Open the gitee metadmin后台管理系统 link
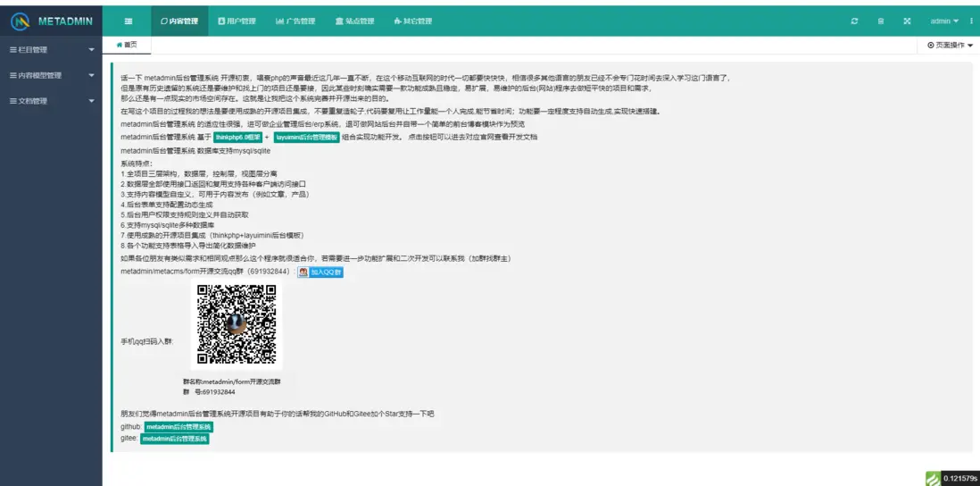The image size is (980, 486). pyautogui.click(x=174, y=439)
